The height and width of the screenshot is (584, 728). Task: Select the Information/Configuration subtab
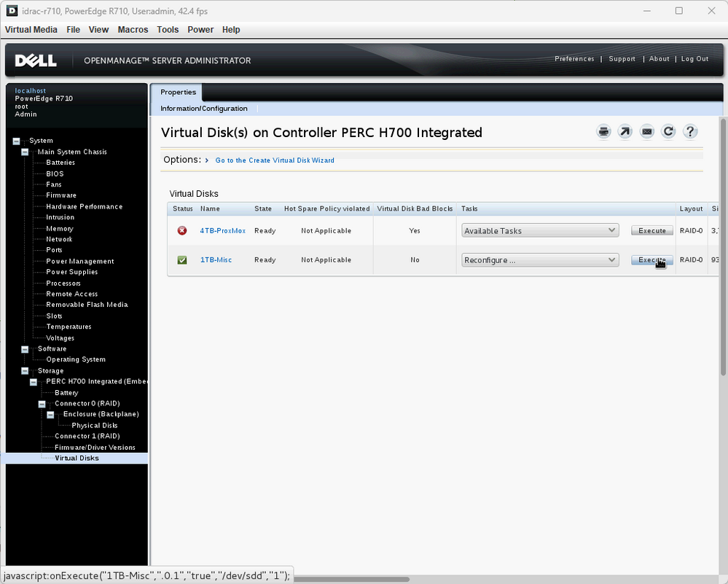tap(204, 108)
